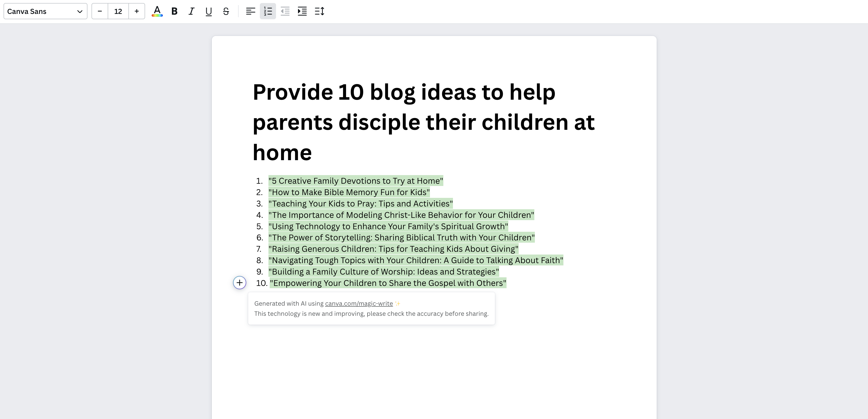Click the add block plus button beside item 10

pyautogui.click(x=240, y=282)
